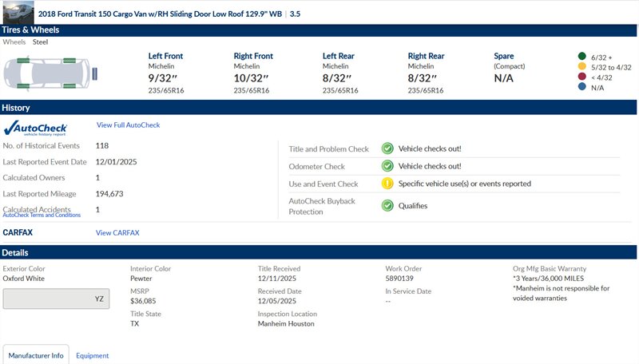Select the Manufacturer Info tab
The width and height of the screenshot is (639, 364).
point(36,355)
